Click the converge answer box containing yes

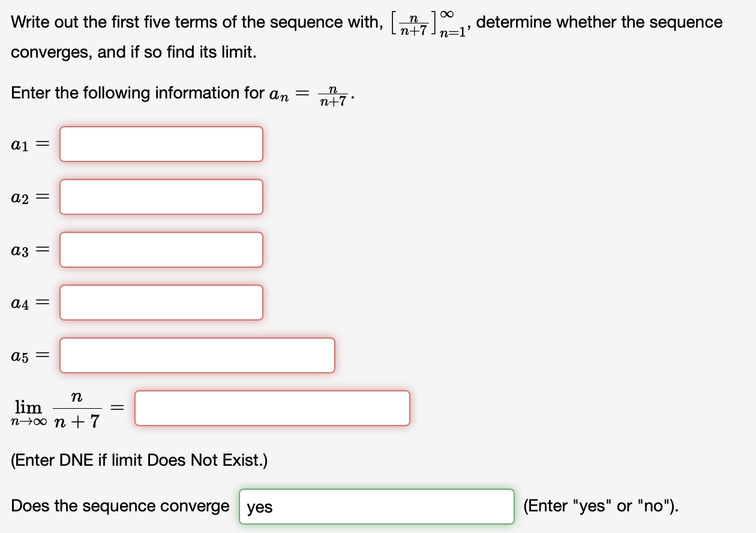pyautogui.click(x=376, y=506)
